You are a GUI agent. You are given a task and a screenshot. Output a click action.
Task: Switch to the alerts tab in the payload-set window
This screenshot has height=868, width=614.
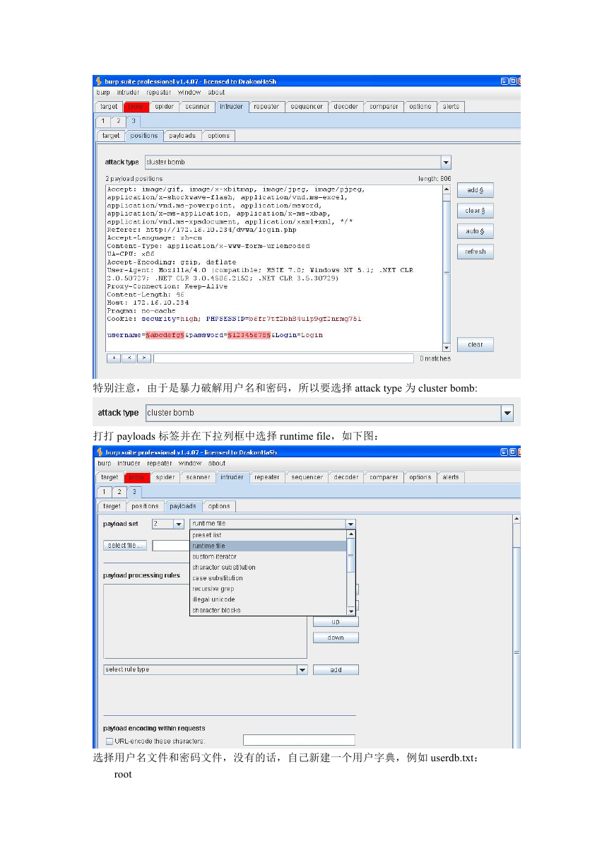tap(451, 477)
